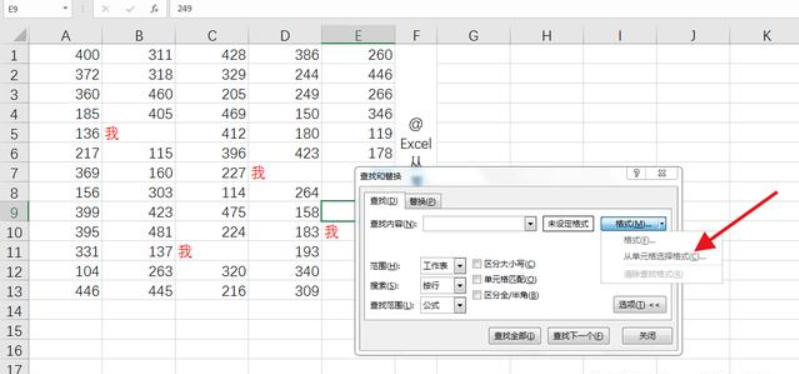Click the formula bar showing 249
Screen dimensions: 799x374
click(x=484, y=9)
